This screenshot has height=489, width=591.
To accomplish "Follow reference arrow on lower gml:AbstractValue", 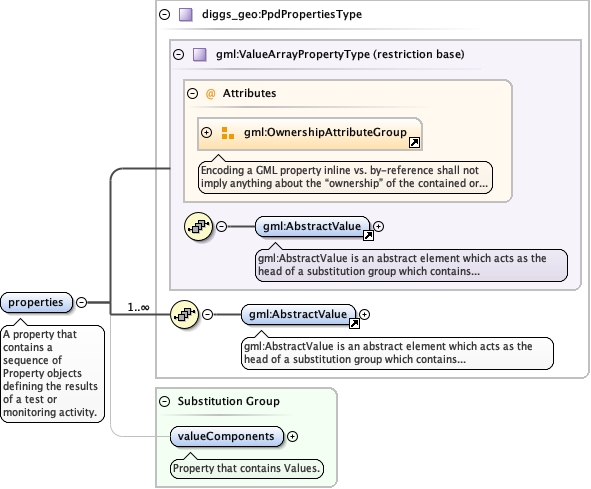I will (x=354, y=323).
